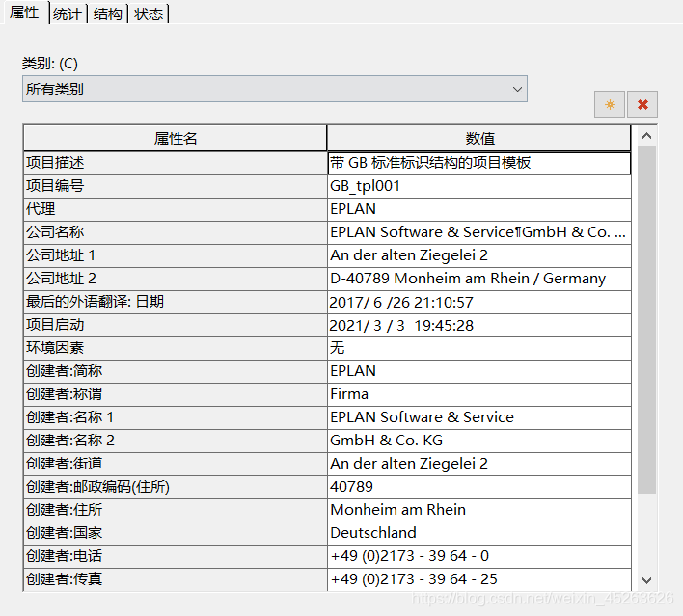The height and width of the screenshot is (616, 683).
Task: Click the 属性名 column header
Action: [x=175, y=139]
